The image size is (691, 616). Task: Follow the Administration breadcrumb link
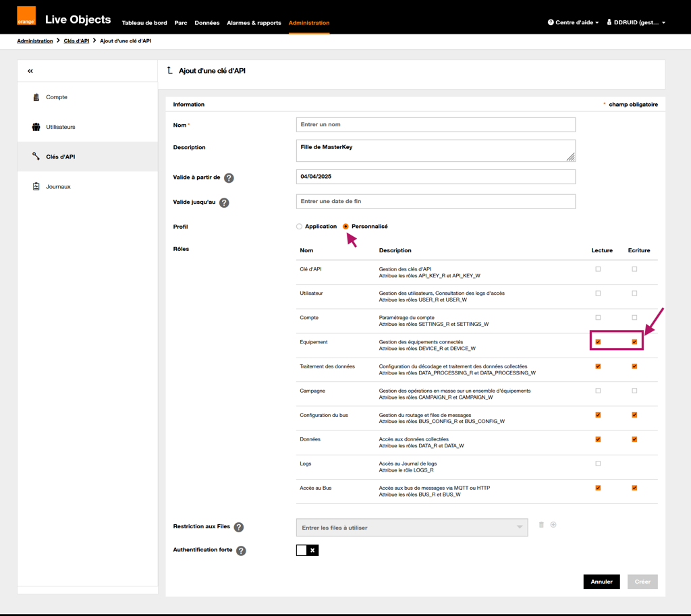click(x=35, y=41)
